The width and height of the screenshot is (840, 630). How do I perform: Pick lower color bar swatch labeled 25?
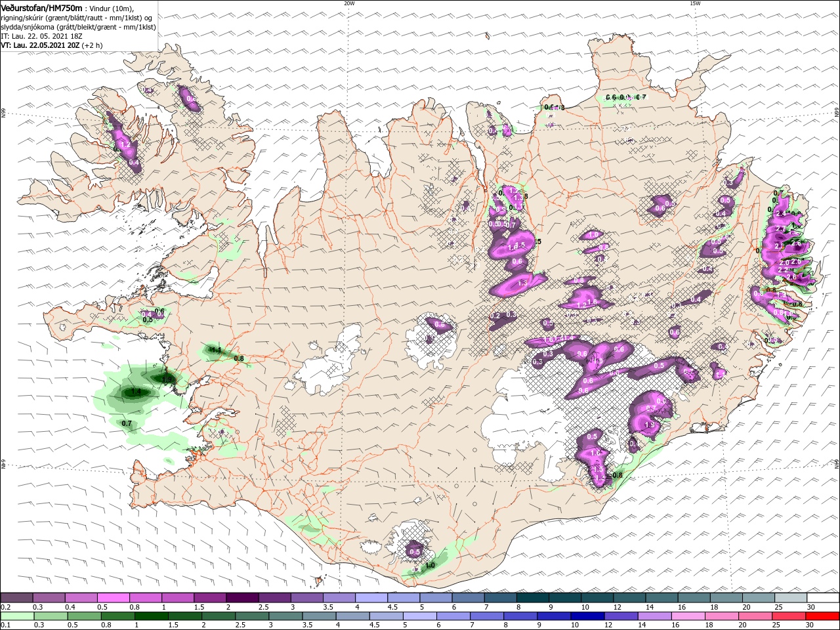[789, 617]
